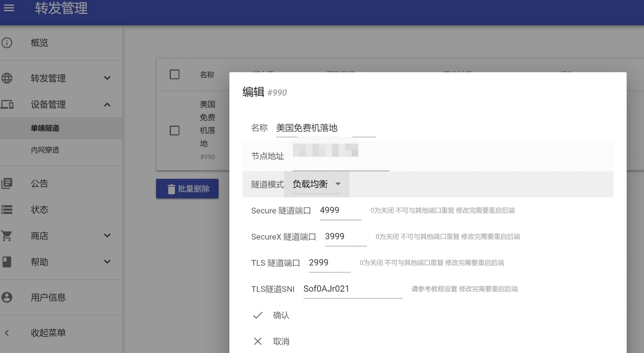The height and width of the screenshot is (353, 644).
Task: Click the 批量删除 button
Action: point(187,189)
